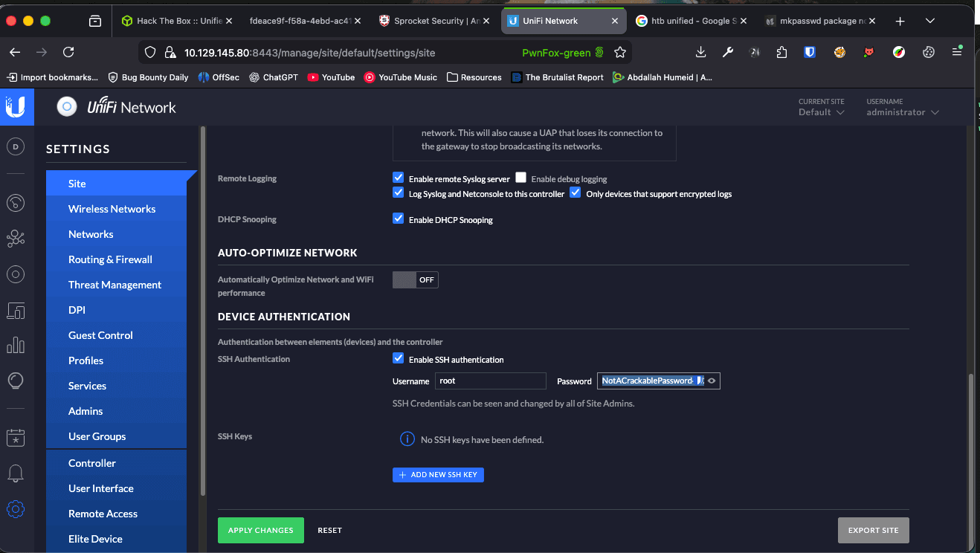Toggle Auto-Optimize Network switch on
This screenshot has width=980, height=553.
coord(415,279)
